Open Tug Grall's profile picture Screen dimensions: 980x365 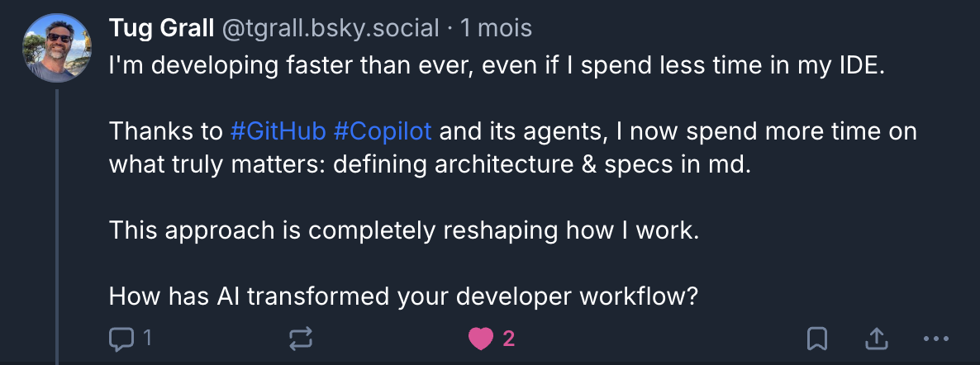coord(56,47)
